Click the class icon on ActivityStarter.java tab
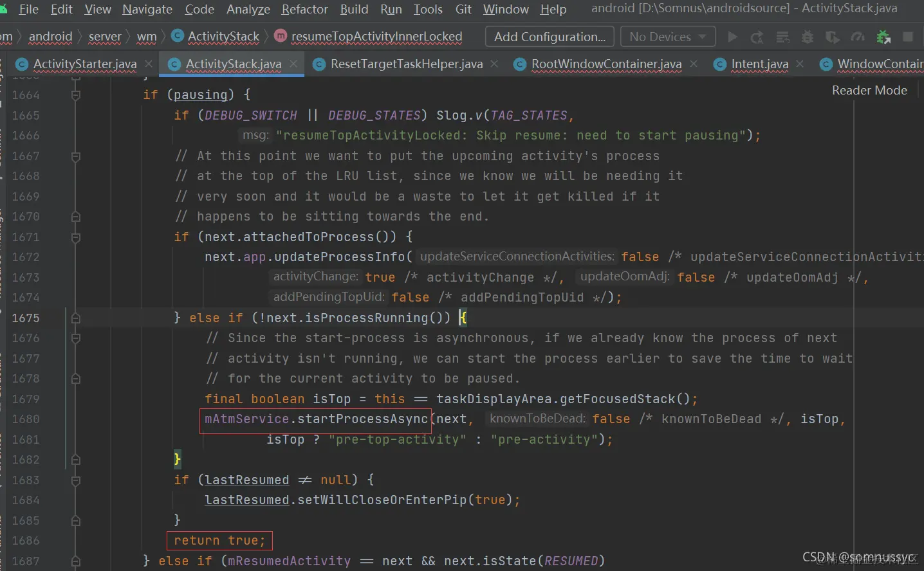924x571 pixels. tap(21, 64)
